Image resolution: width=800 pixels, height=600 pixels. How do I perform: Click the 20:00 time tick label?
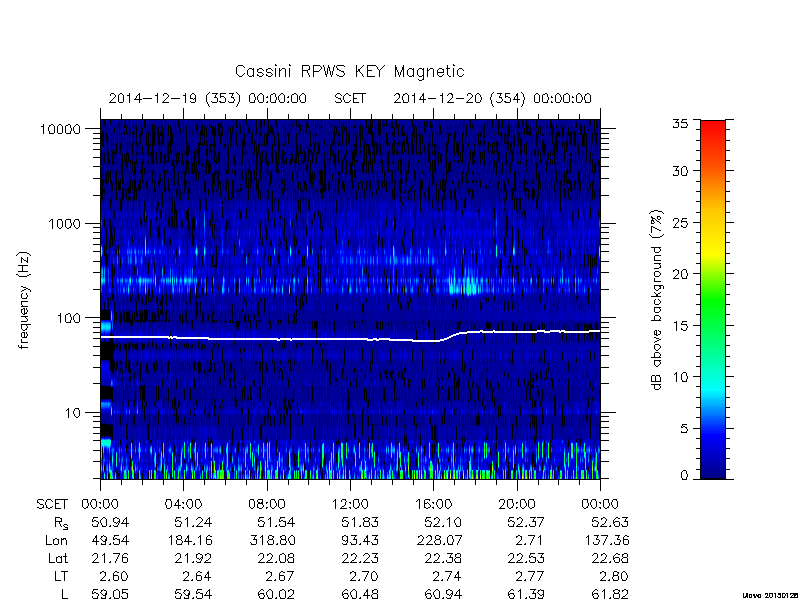click(x=517, y=505)
